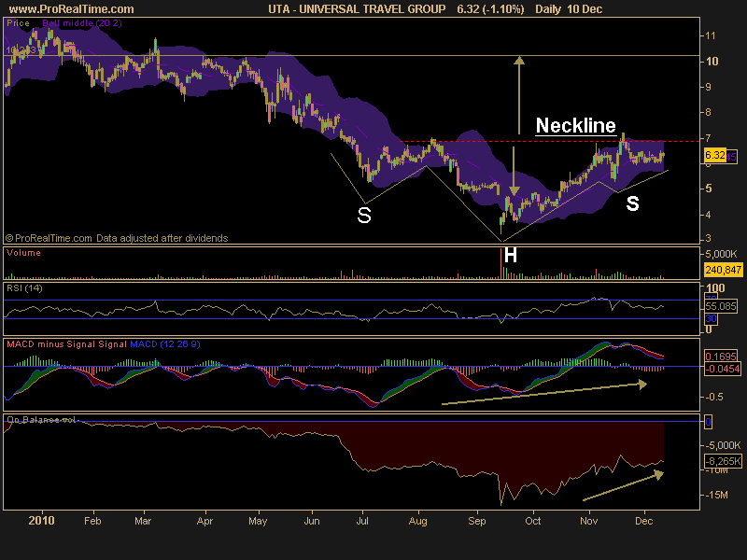The width and height of the screenshot is (747, 560).
Task: Click the MACD rising trend arrow
Action: [x=544, y=393]
